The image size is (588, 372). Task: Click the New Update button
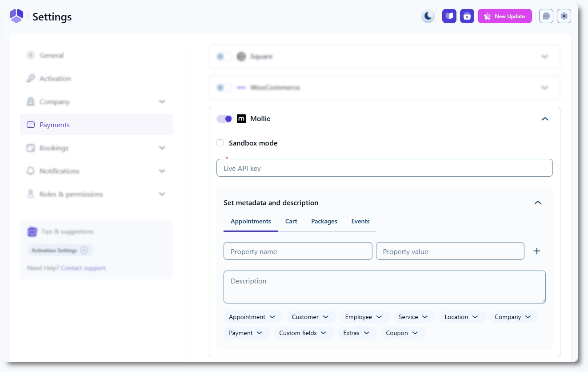point(504,16)
